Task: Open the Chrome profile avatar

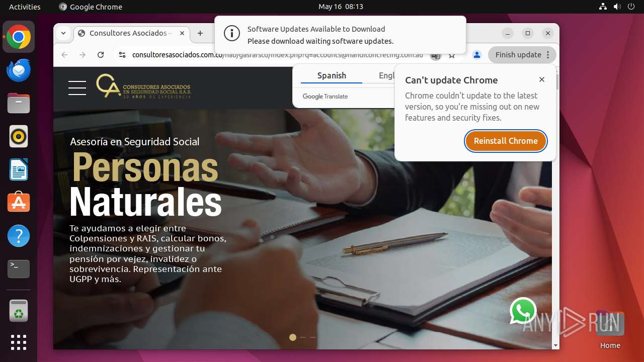Action: point(477,55)
